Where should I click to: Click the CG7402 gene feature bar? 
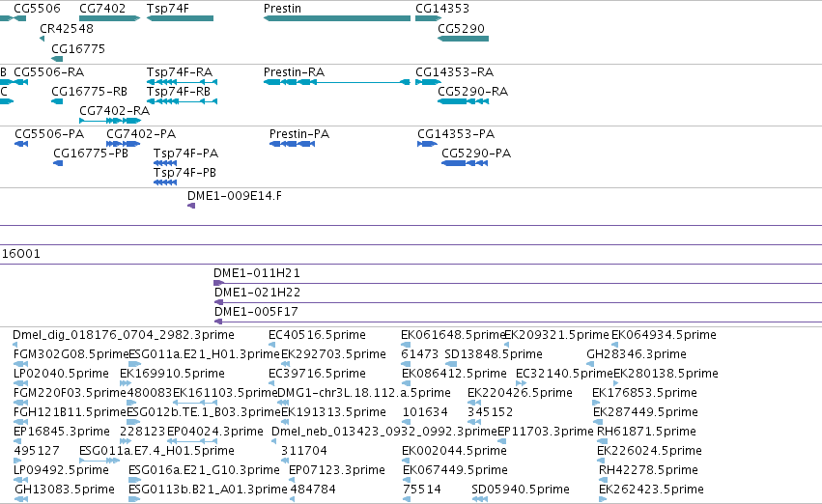pyautogui.click(x=109, y=18)
